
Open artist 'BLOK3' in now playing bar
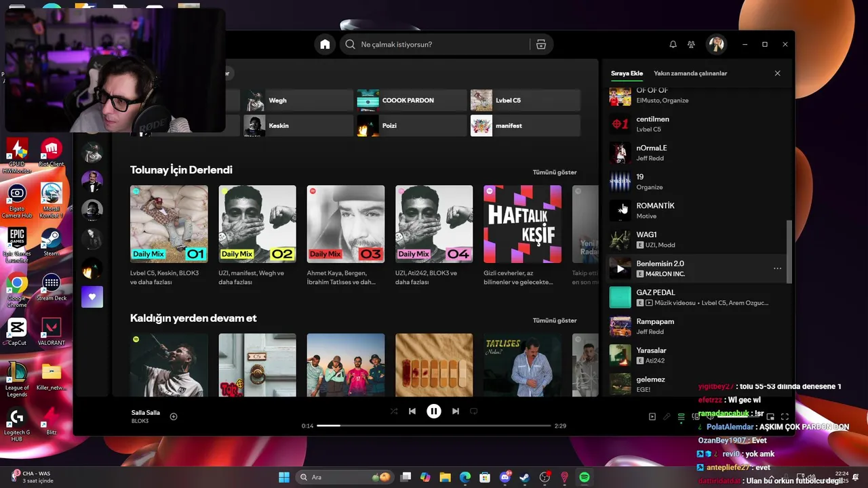point(140,421)
